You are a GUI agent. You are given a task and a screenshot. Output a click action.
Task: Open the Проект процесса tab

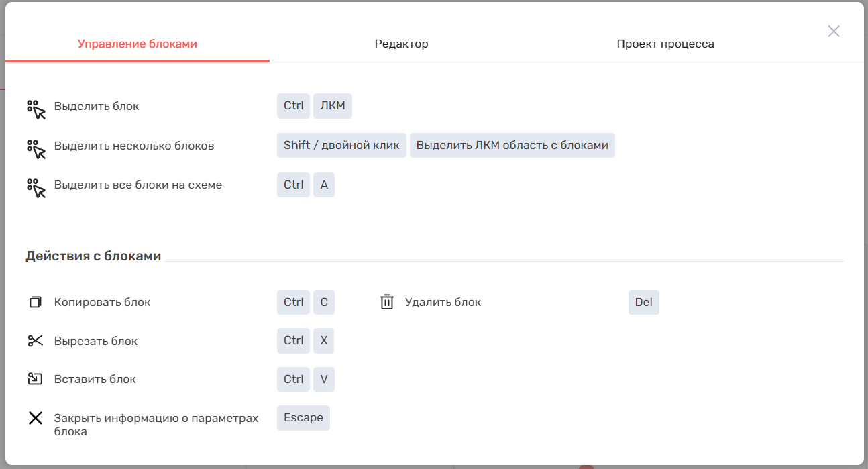(x=665, y=44)
